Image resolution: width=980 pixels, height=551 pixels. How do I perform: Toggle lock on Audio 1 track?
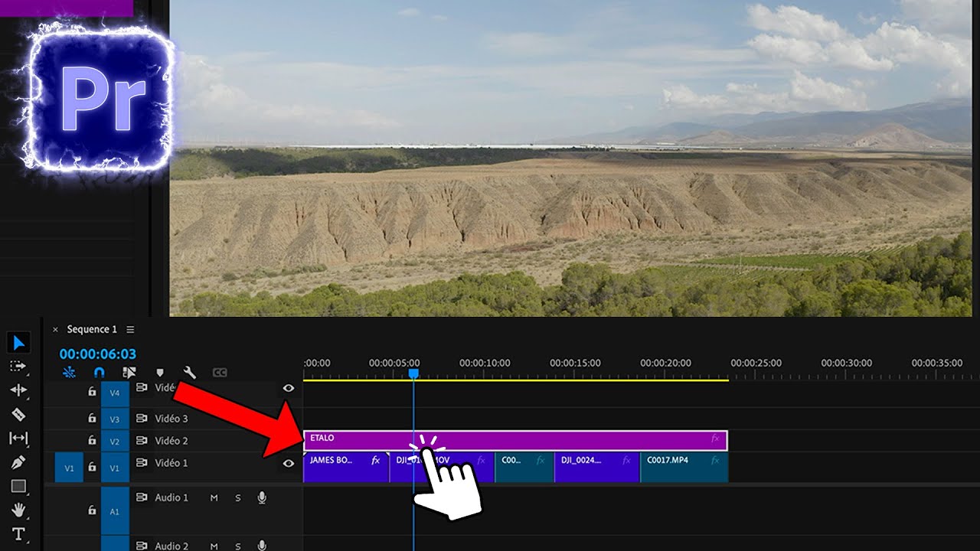[92, 510]
